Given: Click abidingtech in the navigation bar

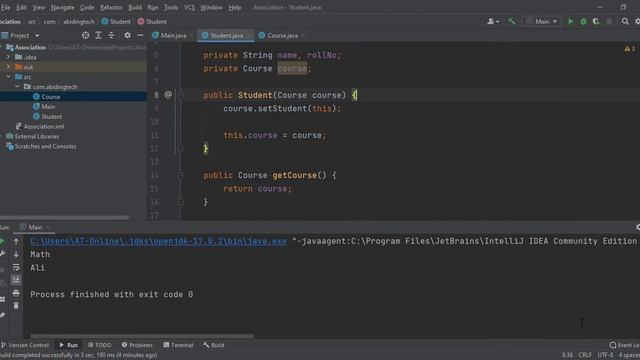Looking at the screenshot, I should (79, 22).
